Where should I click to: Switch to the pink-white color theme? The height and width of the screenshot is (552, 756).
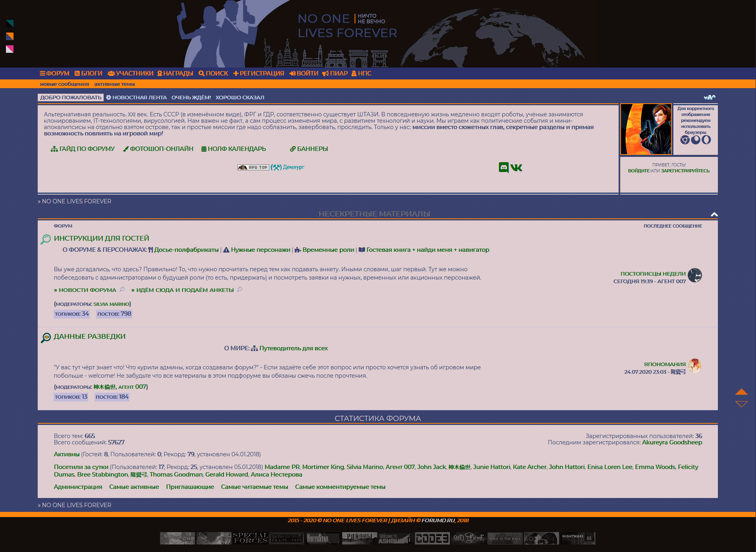[x=10, y=49]
